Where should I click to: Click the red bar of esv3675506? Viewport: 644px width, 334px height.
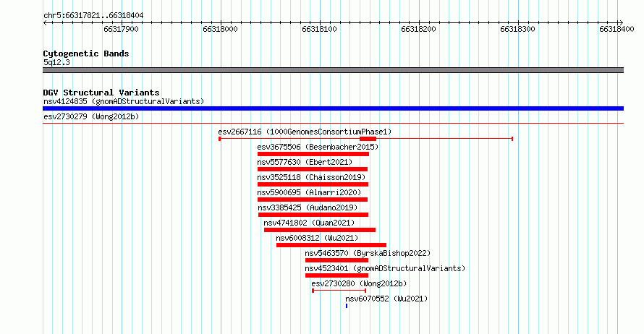(313, 154)
